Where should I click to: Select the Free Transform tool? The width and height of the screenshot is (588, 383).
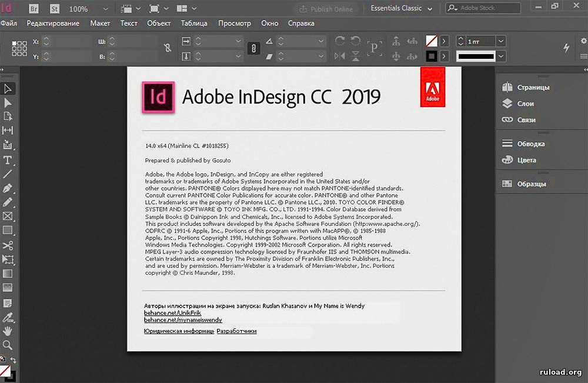[x=8, y=259]
